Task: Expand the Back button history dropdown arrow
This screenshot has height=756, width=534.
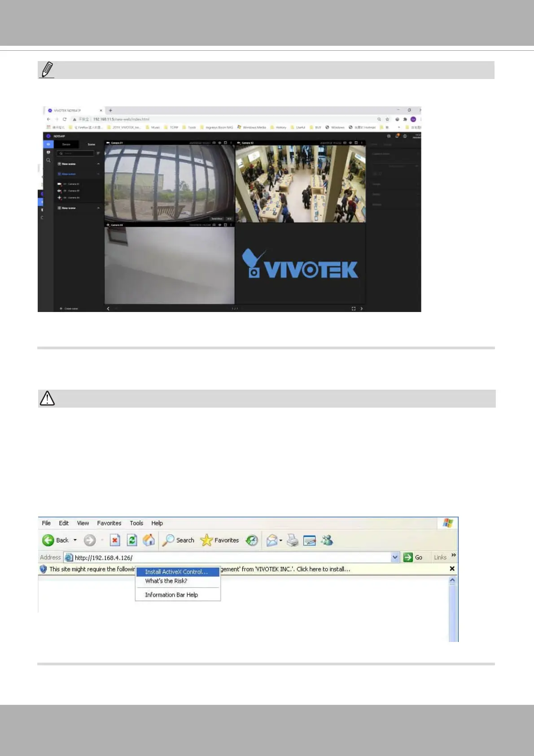Action: (x=75, y=540)
